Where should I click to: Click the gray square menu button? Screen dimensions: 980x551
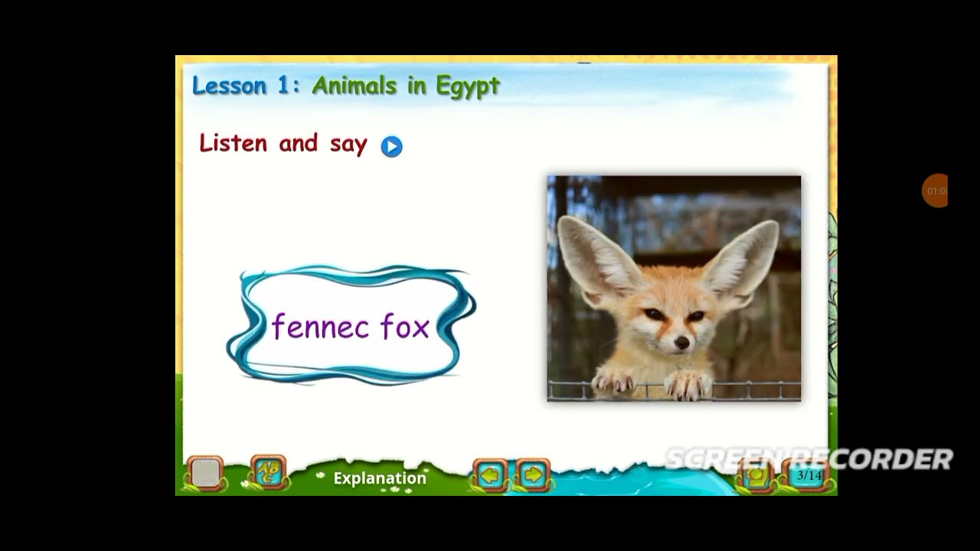pos(205,474)
